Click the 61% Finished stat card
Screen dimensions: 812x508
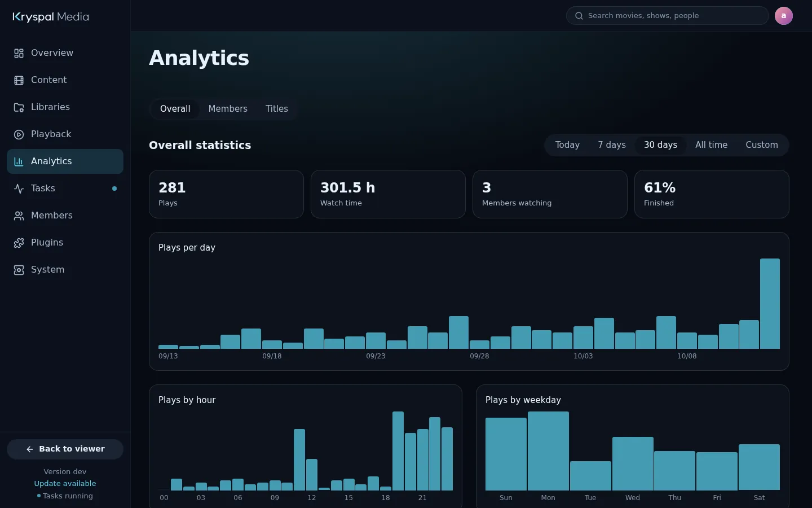pyautogui.click(x=712, y=194)
